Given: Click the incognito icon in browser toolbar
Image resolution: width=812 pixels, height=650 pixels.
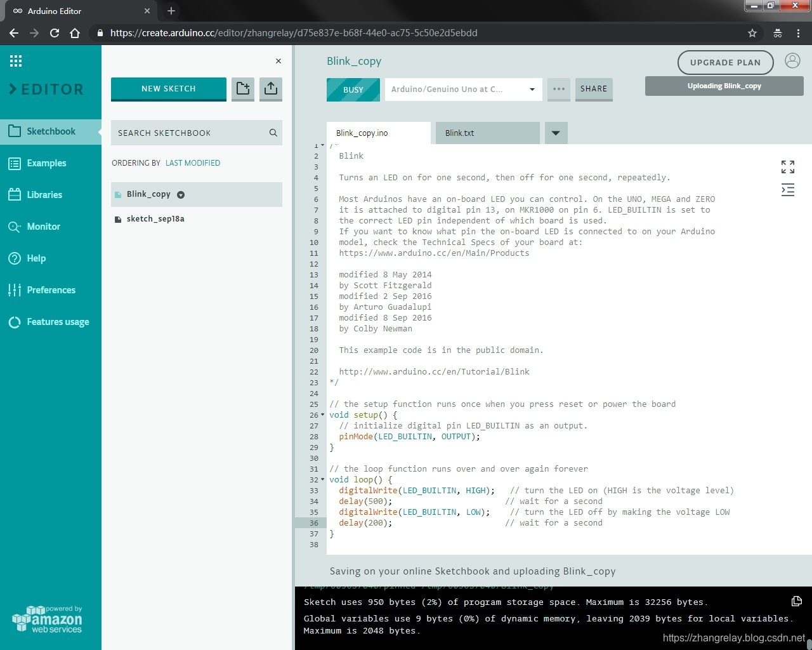Looking at the screenshot, I should tap(778, 33).
